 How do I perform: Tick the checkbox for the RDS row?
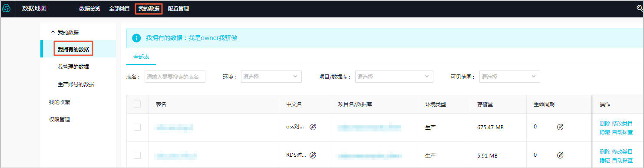pos(137,155)
